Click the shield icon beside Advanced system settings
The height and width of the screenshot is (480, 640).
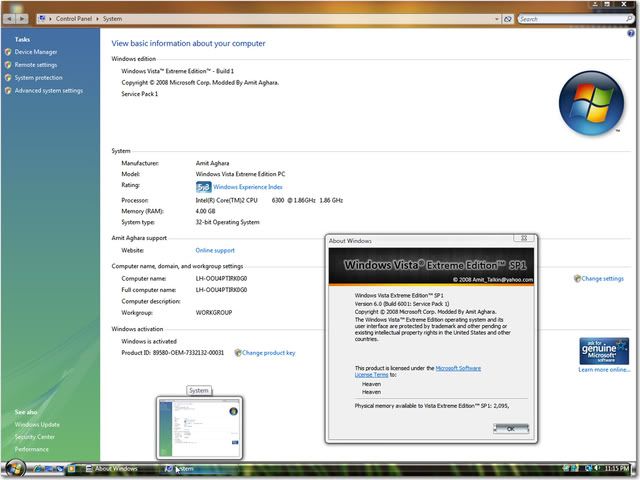8,91
